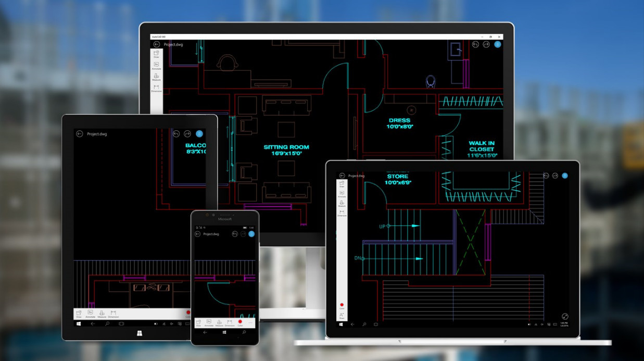Image resolution: width=644 pixels, height=361 pixels.
Task: Pick the red Color swatch on the phone
Action: (240, 322)
